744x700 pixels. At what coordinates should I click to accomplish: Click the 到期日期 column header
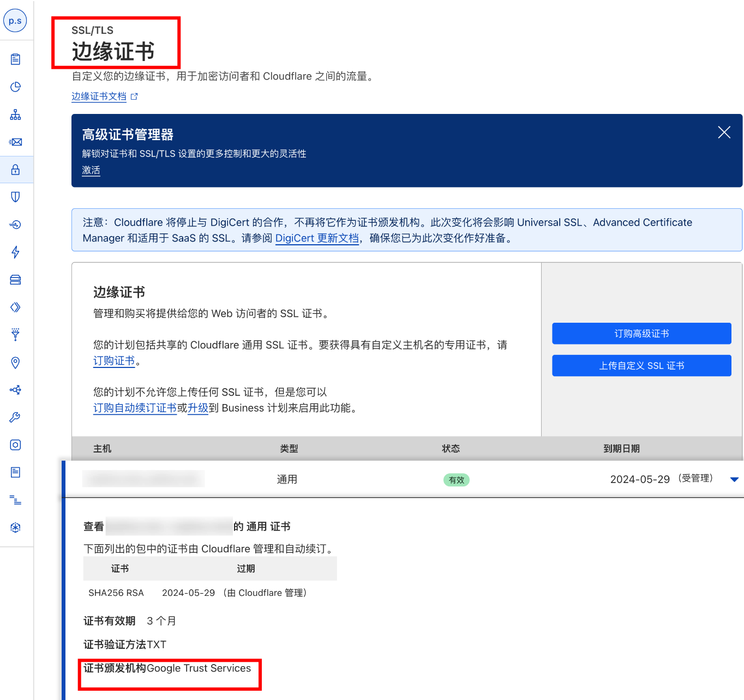(621, 449)
